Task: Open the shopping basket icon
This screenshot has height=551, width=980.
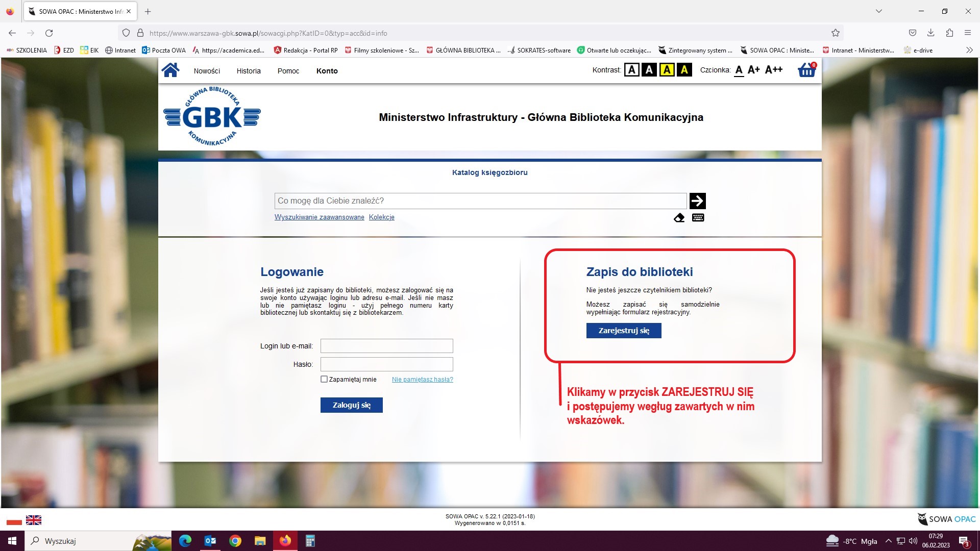Action: click(806, 70)
